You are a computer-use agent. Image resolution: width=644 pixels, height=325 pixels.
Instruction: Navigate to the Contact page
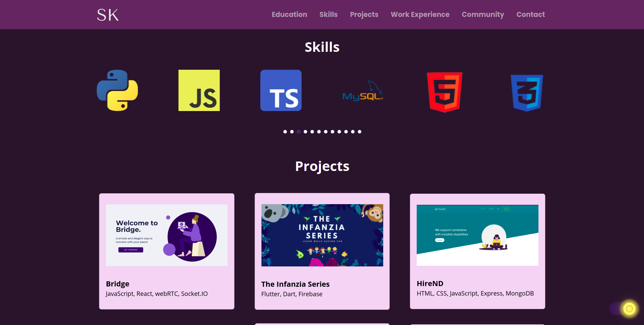[x=530, y=14]
